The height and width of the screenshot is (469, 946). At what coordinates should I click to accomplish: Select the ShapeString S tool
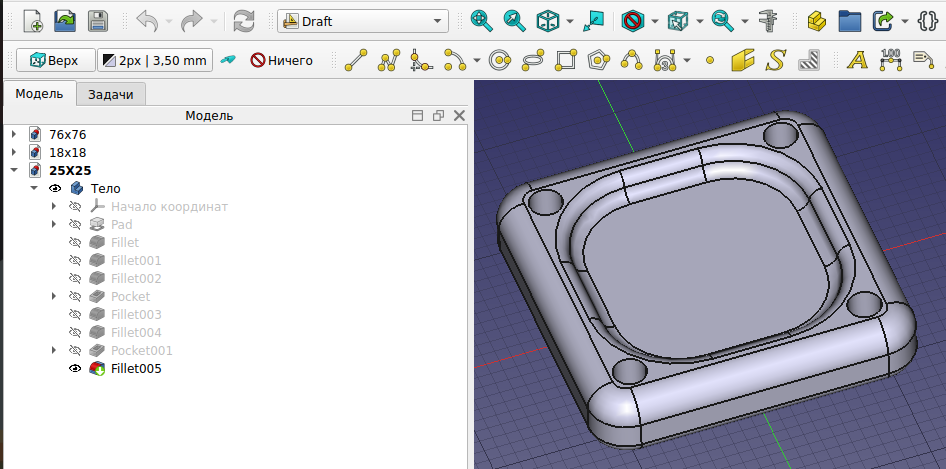point(776,60)
